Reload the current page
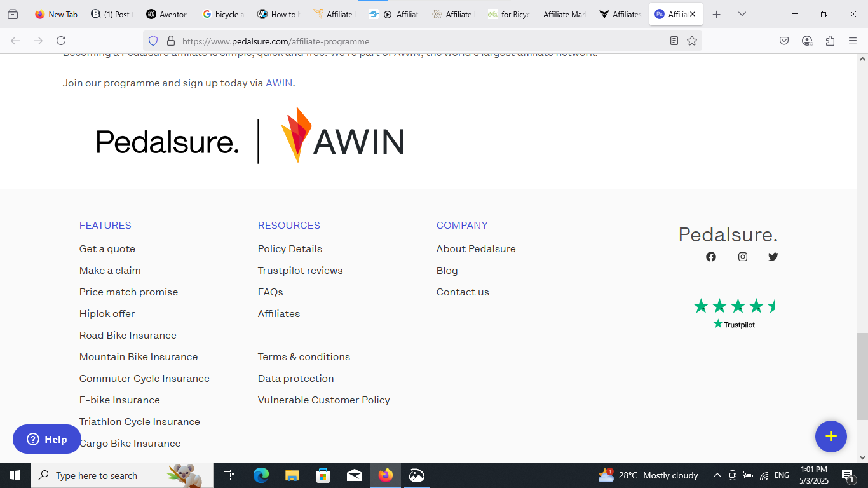Viewport: 868px width, 488px height. 61,41
